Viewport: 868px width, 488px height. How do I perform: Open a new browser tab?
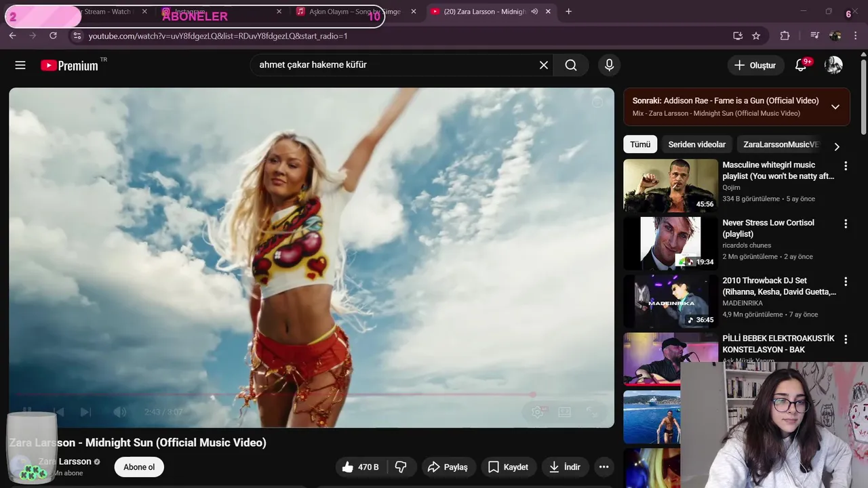568,12
